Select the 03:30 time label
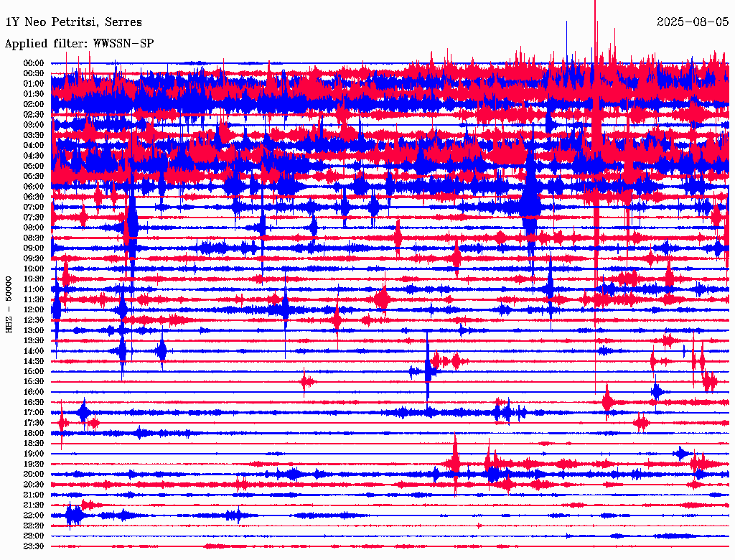The width and height of the screenshot is (735, 560). (34, 135)
